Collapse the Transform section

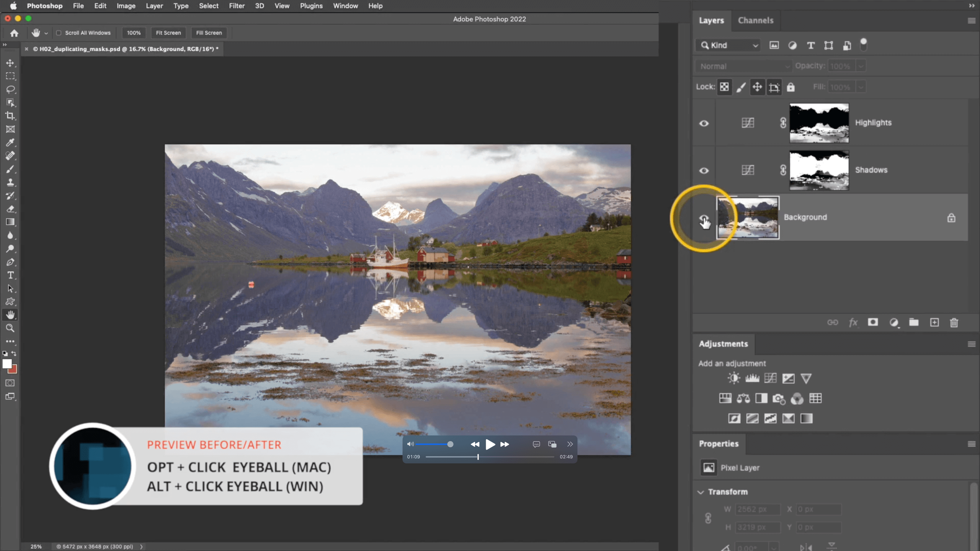pyautogui.click(x=701, y=492)
